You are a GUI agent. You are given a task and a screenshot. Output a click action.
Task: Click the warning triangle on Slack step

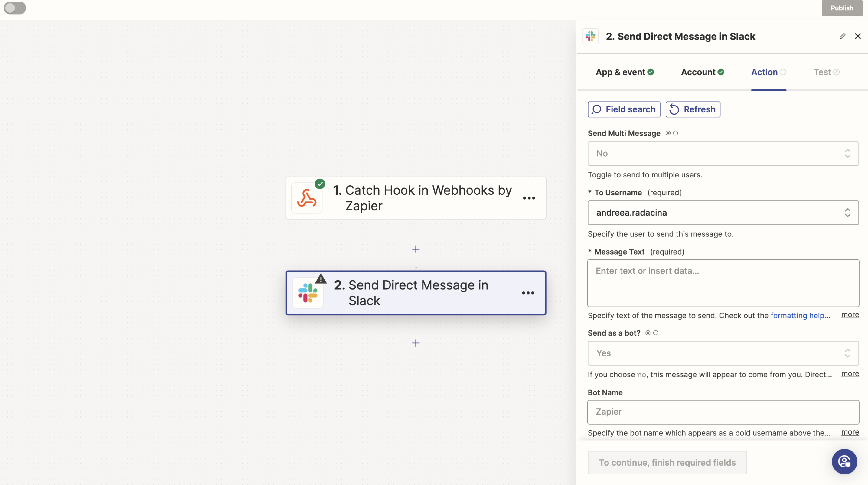321,279
